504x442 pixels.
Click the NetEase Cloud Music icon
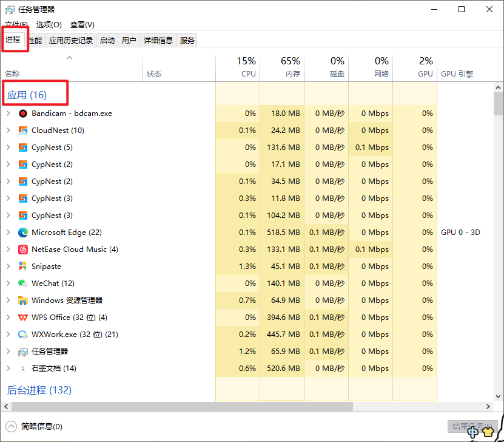click(x=23, y=250)
